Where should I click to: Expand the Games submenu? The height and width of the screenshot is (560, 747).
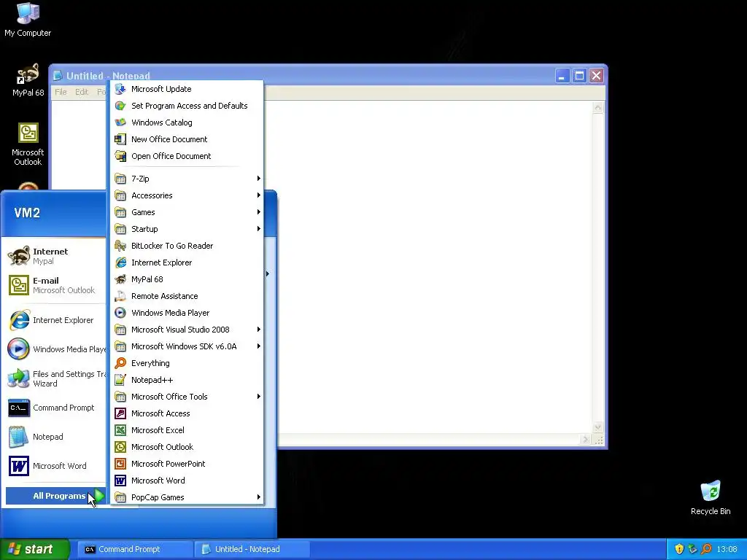point(187,212)
